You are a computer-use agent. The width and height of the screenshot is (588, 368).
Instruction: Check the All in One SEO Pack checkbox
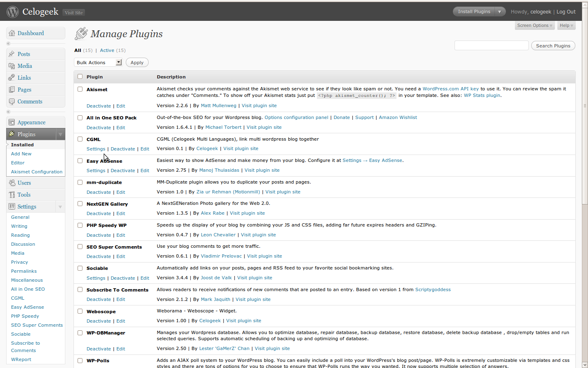coord(80,117)
